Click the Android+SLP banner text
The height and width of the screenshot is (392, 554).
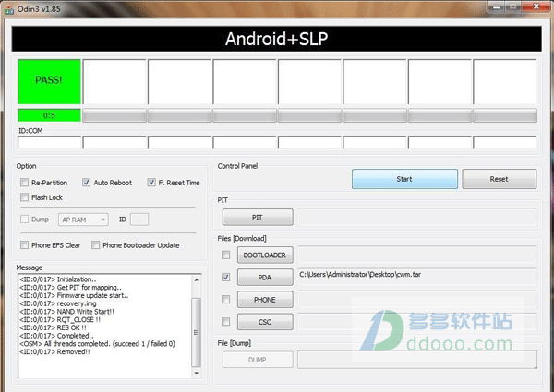277,39
